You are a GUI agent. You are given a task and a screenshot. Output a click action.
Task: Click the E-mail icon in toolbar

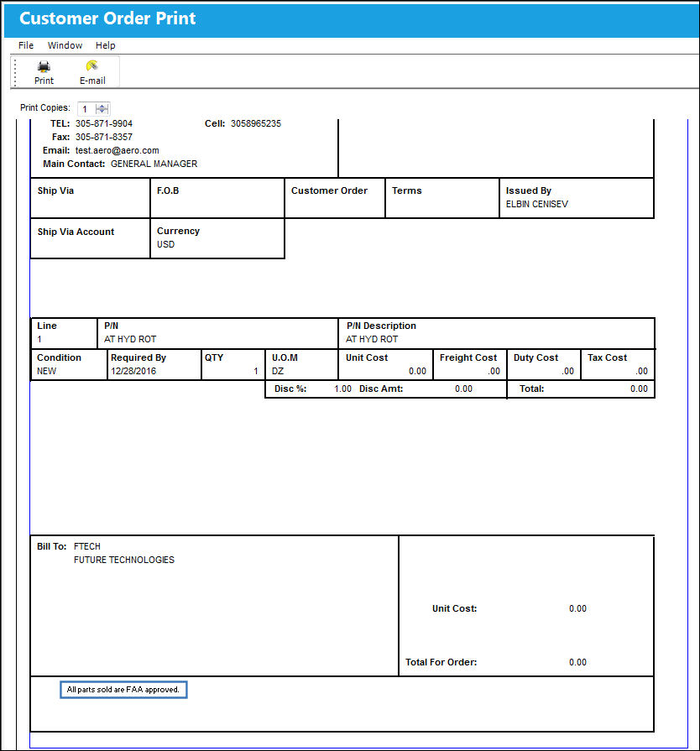[x=92, y=65]
